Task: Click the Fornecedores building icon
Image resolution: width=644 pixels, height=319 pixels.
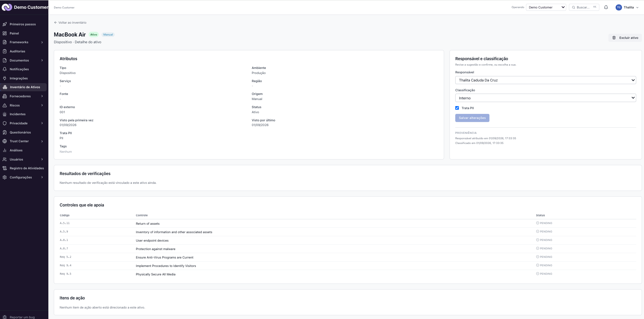Action: pyautogui.click(x=5, y=96)
